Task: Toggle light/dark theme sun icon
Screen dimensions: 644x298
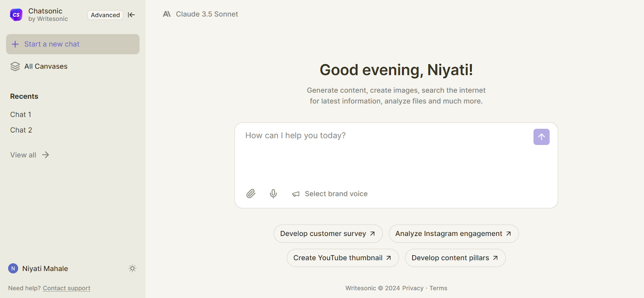Action: click(x=132, y=269)
